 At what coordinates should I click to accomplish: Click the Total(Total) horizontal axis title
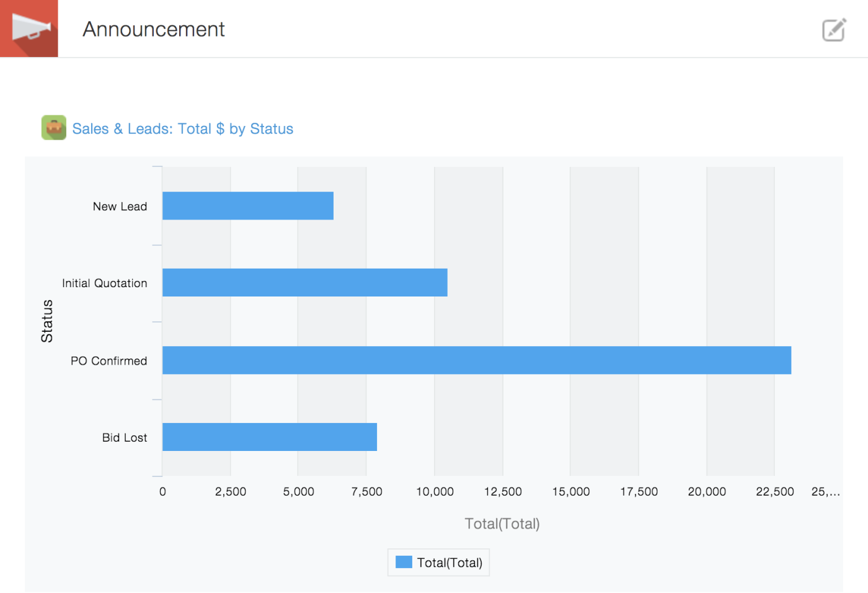502,524
